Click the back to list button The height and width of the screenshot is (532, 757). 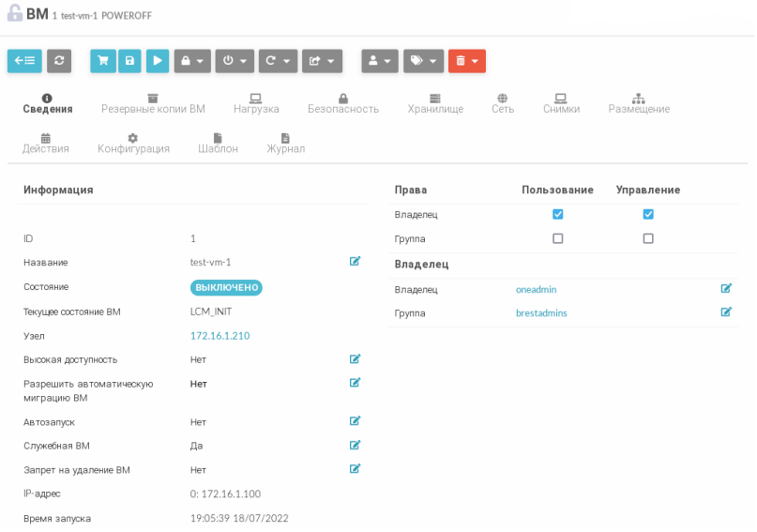tap(24, 61)
